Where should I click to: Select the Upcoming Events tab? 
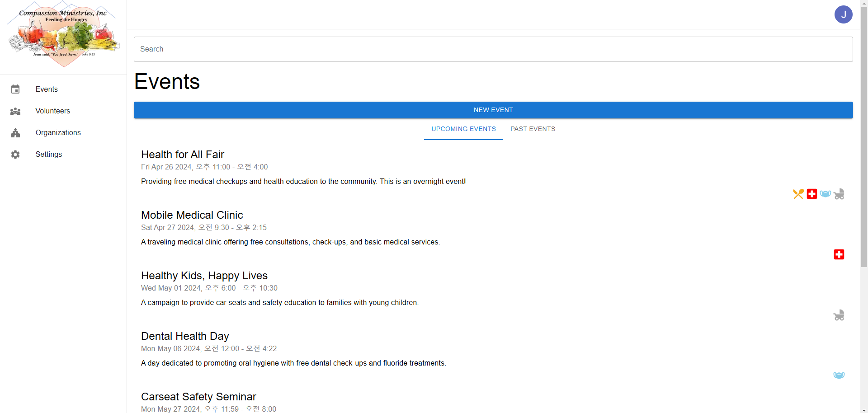coord(463,129)
